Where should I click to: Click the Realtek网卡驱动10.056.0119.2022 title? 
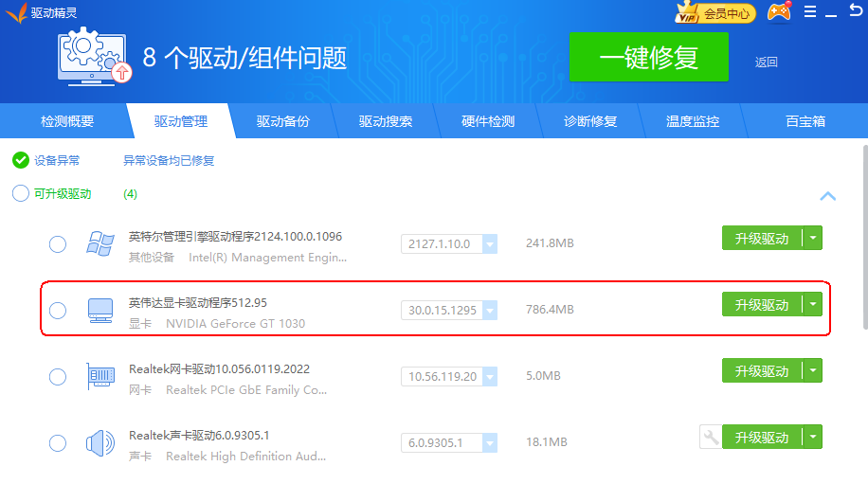click(219, 369)
